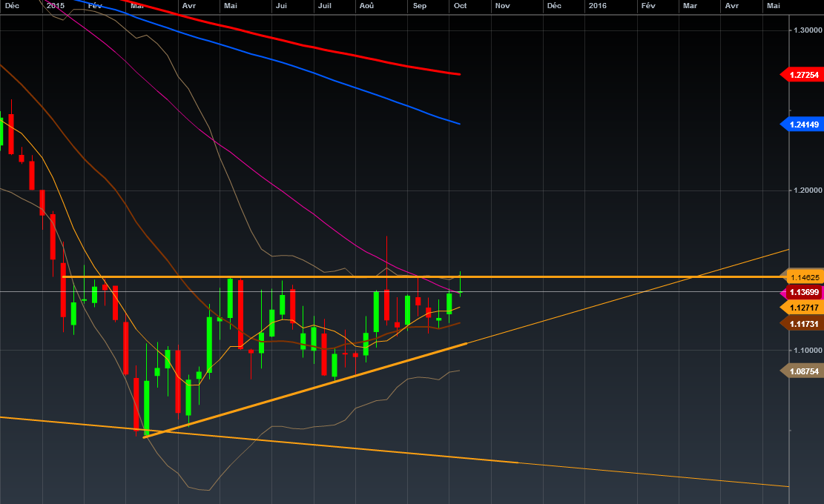Select the 1.13699 current price label

[x=804, y=293]
